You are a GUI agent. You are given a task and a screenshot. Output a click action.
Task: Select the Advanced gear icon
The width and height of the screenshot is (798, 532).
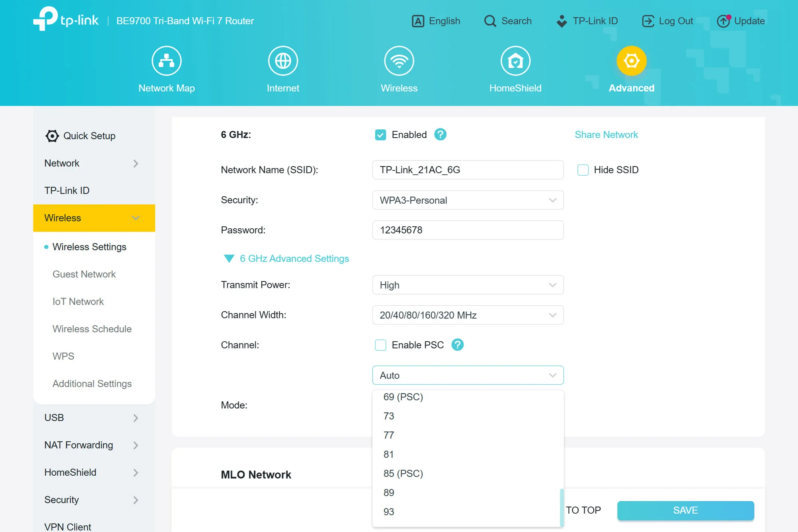(632, 61)
